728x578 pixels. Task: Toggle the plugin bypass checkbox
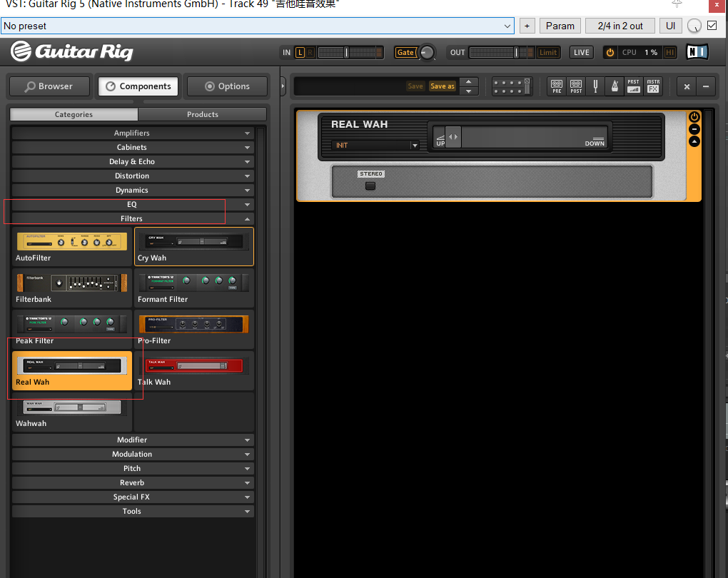coord(712,26)
